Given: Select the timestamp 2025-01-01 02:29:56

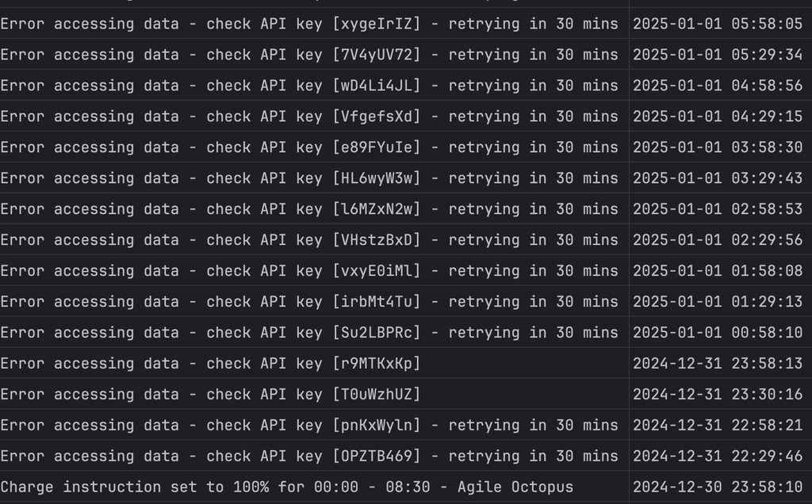Looking at the screenshot, I should point(718,240).
